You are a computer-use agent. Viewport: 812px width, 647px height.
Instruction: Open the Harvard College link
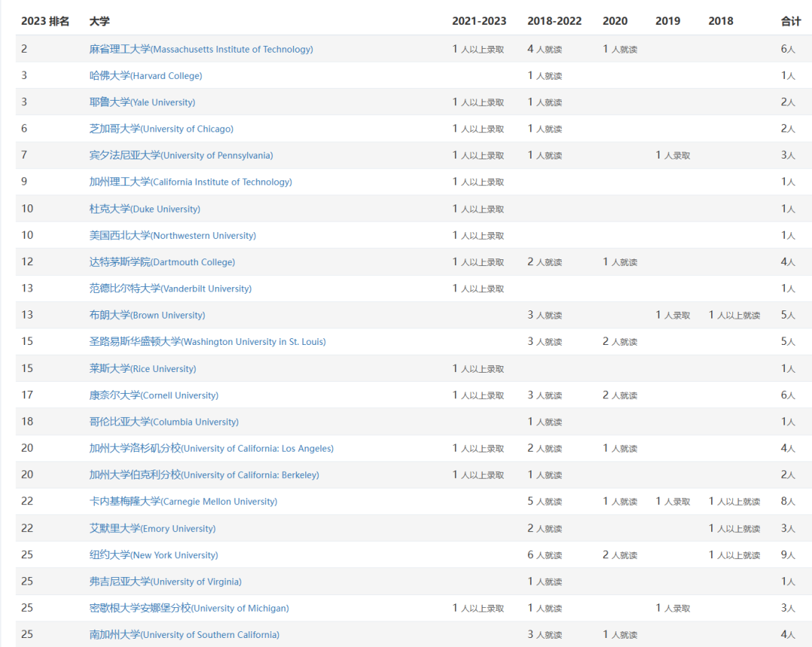(146, 76)
